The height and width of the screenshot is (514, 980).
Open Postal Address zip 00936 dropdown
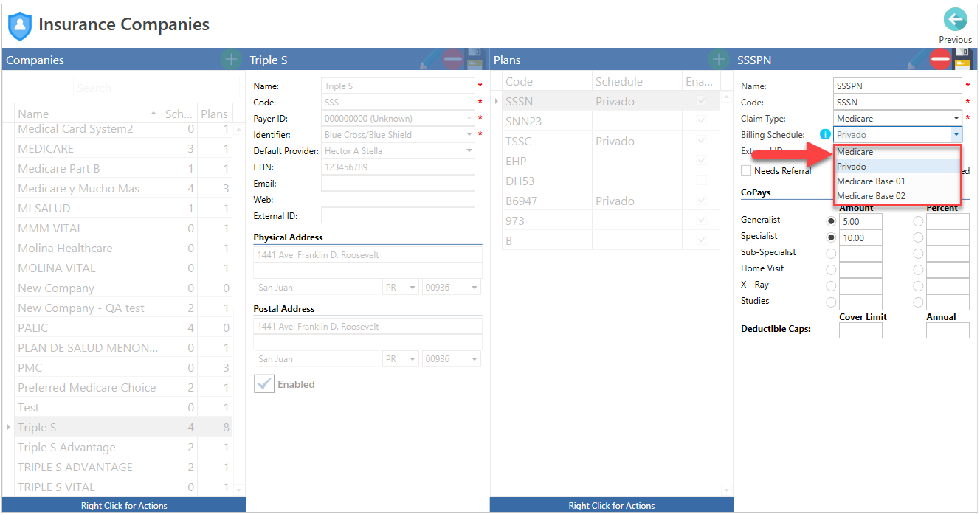point(475,359)
